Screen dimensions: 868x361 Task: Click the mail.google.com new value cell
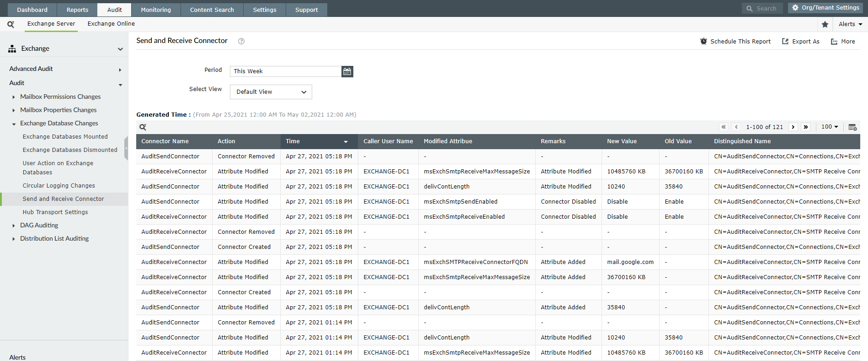pyautogui.click(x=630, y=262)
